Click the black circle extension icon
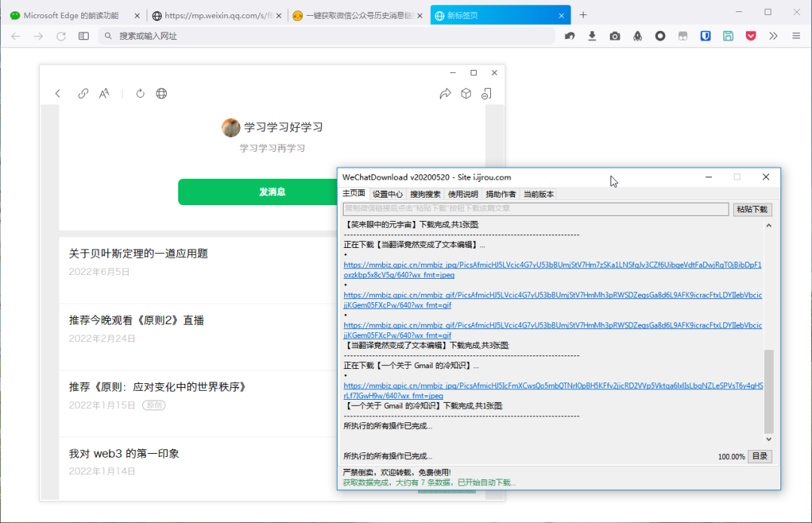812x523 pixels. coord(660,36)
